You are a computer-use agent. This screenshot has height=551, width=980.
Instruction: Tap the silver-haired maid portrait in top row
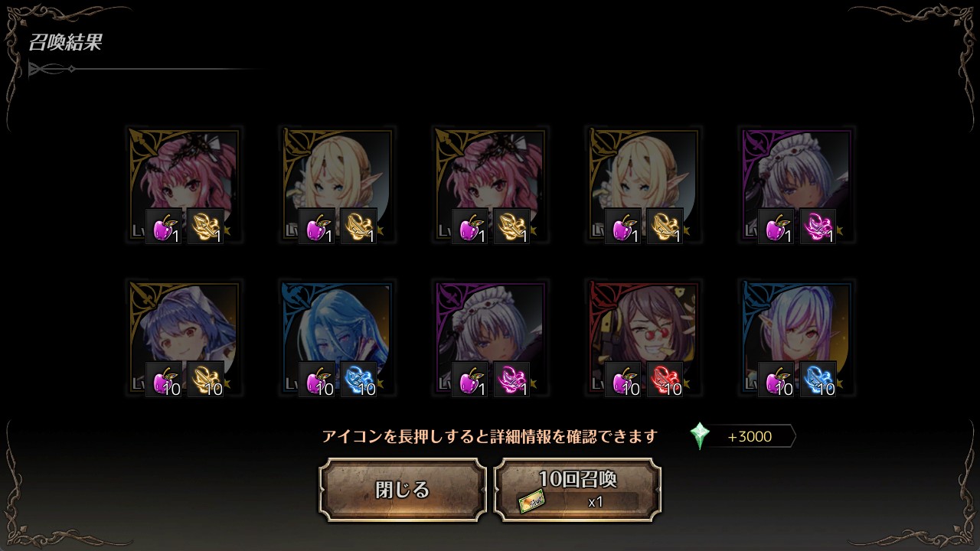pos(796,184)
